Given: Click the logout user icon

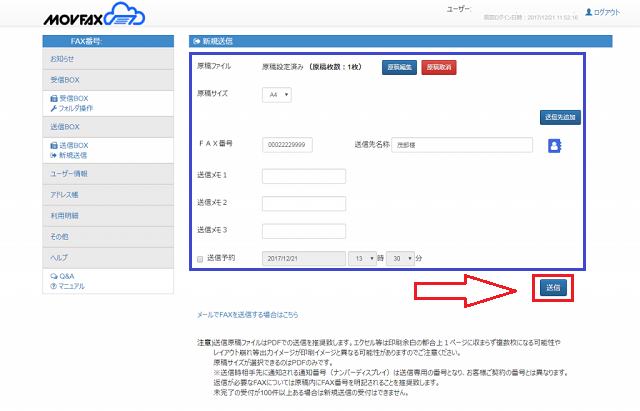Looking at the screenshot, I should [589, 12].
